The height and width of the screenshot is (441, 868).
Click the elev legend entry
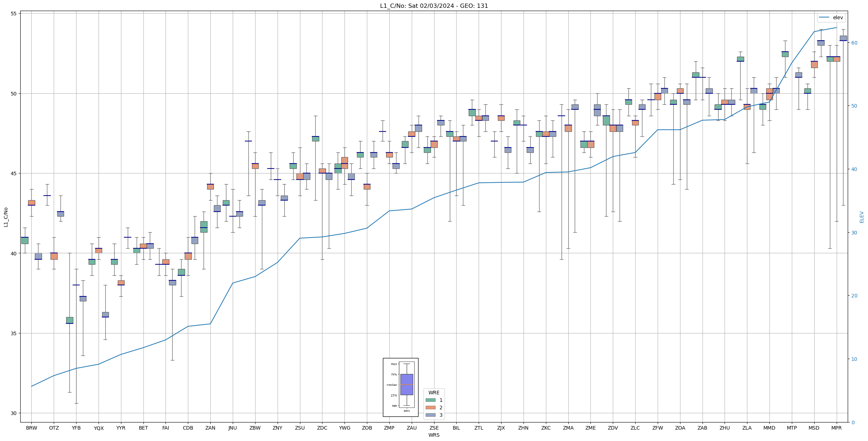831,17
